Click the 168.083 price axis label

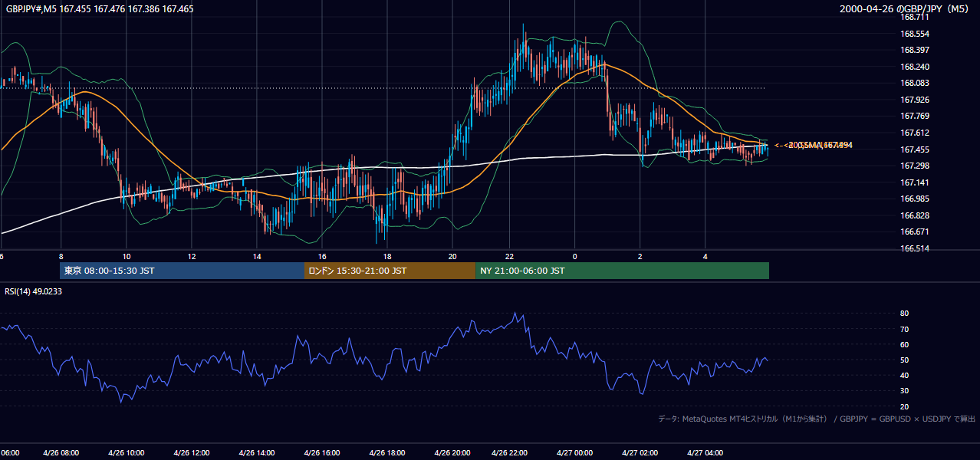click(914, 83)
